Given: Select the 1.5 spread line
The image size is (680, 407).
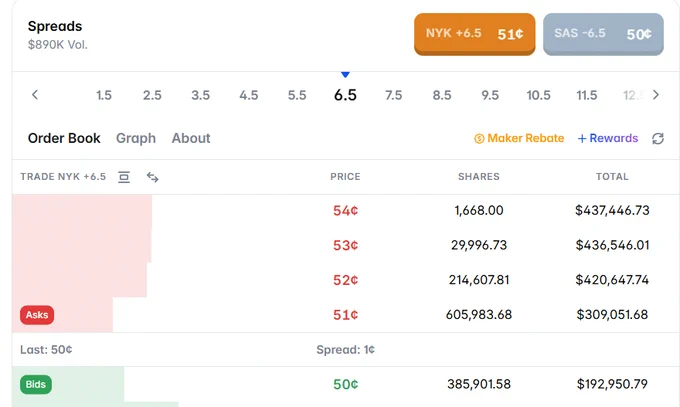Looking at the screenshot, I should (x=104, y=95).
